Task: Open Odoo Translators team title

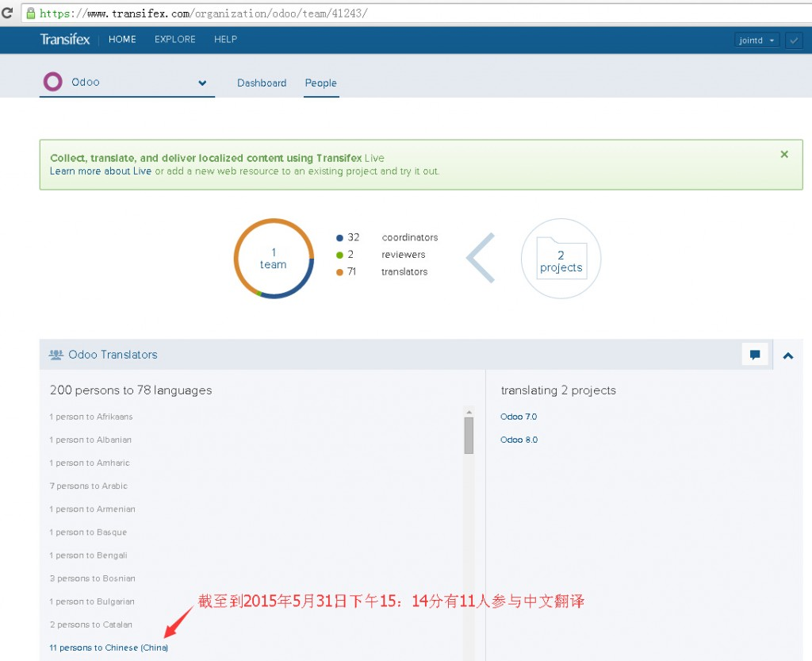Action: click(x=113, y=355)
